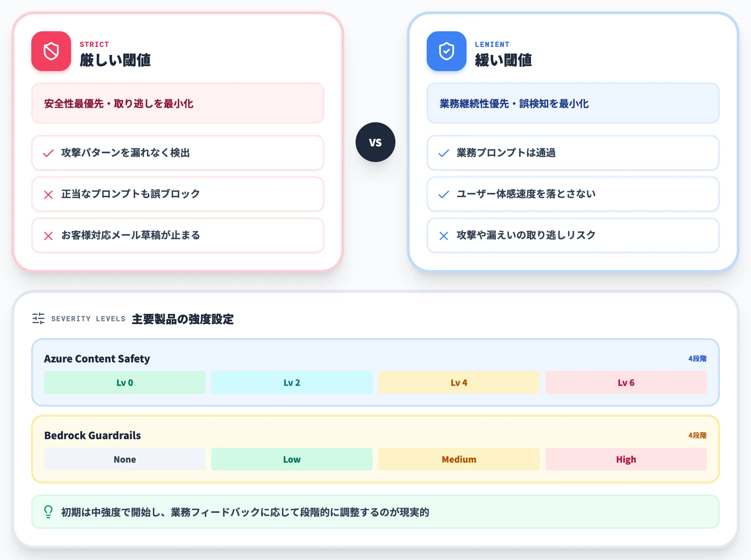This screenshot has width=751, height=560.
Task: Click the blue 4段階 tag on Azure card
Action: 698,359
